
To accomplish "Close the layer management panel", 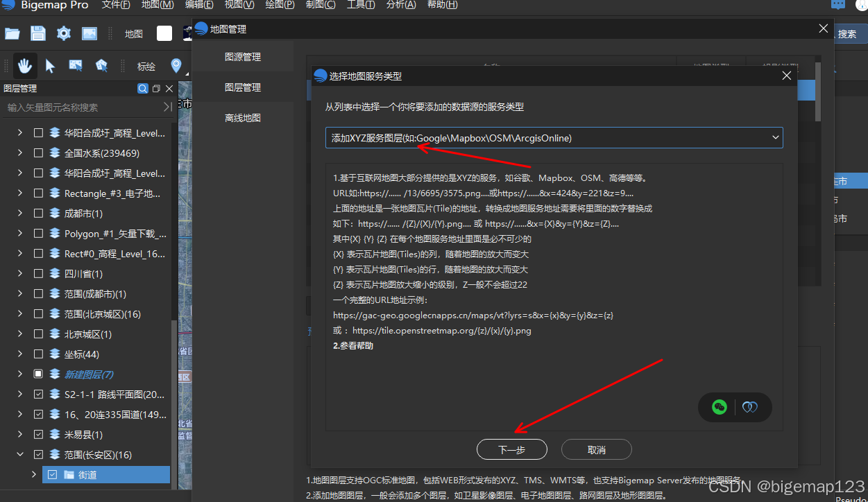I will pyautogui.click(x=169, y=89).
